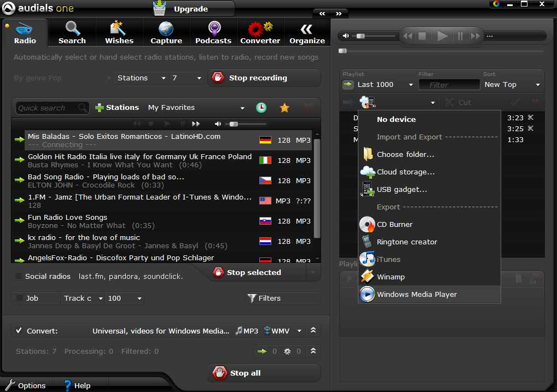
Task: Expand panel with right double arrow
Action: pos(339,14)
